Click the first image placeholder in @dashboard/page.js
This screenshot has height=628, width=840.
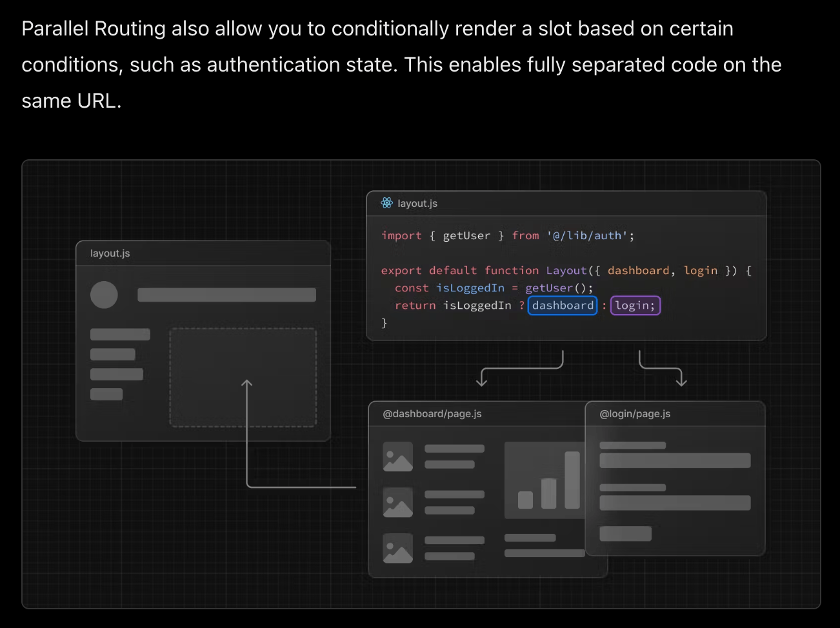click(x=397, y=456)
